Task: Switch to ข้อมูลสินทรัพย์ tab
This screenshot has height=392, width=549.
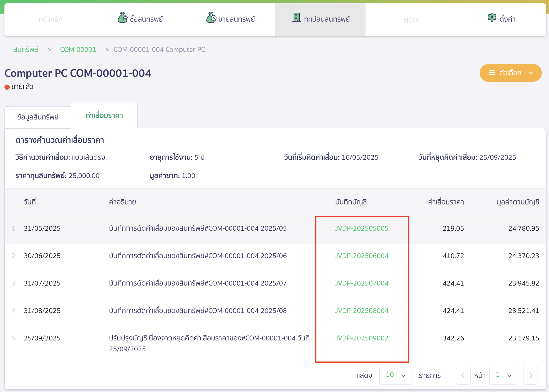Action: (38, 117)
